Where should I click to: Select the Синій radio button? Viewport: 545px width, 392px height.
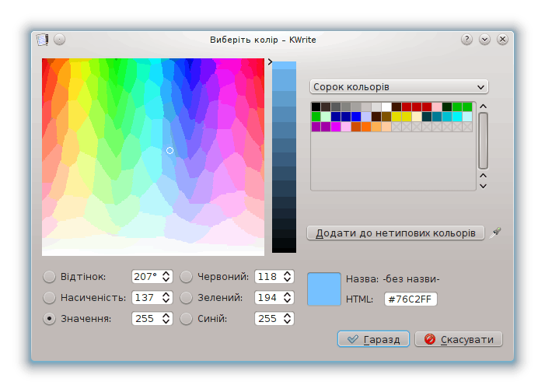[x=187, y=318]
